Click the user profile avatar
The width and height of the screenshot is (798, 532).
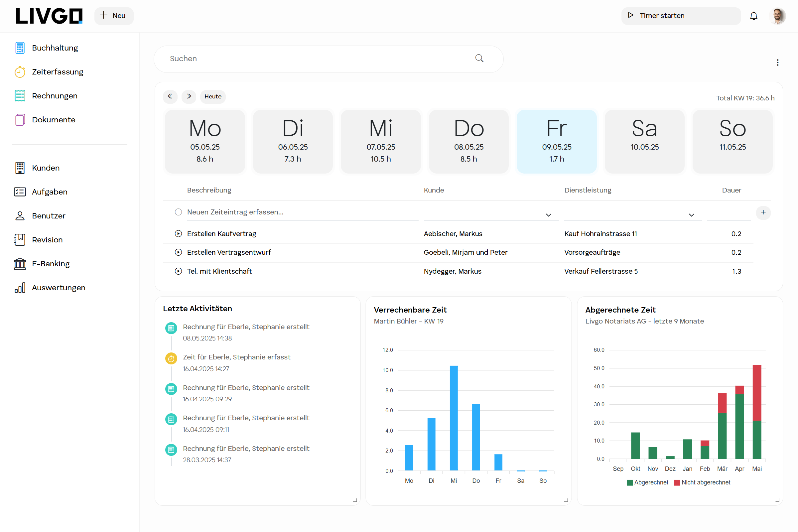point(777,16)
